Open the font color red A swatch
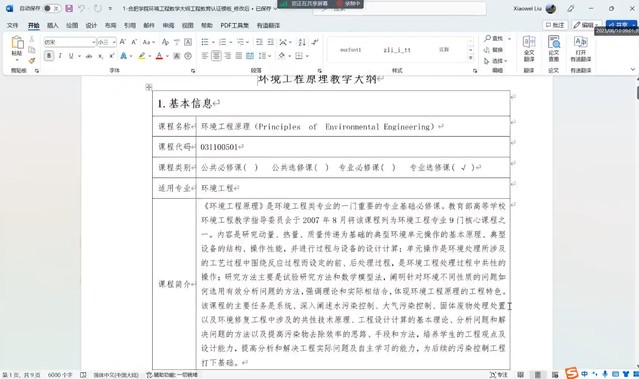The image size is (639, 379). click(159, 56)
